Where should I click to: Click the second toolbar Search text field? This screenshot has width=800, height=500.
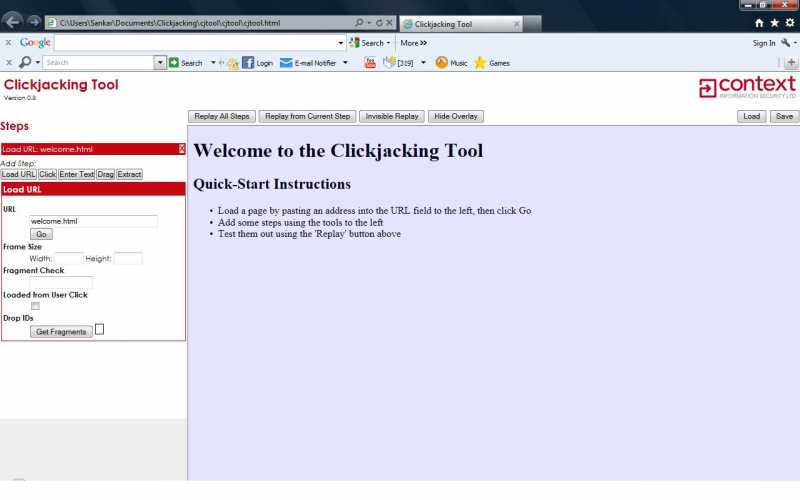(x=99, y=62)
